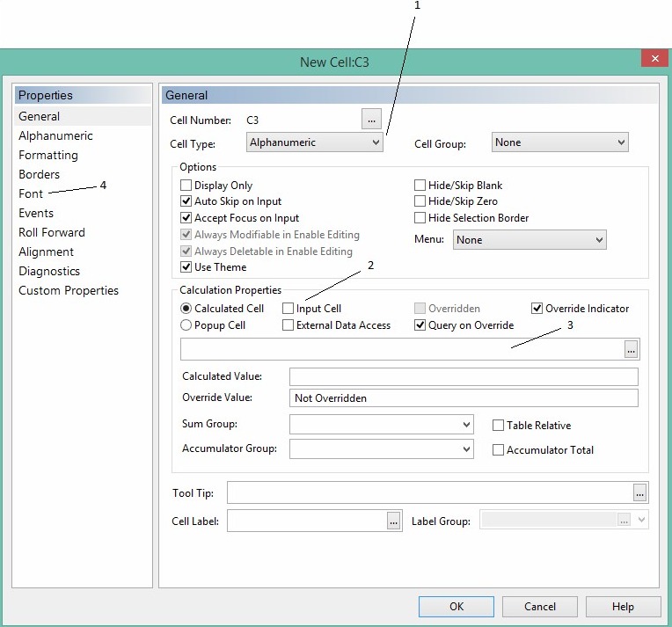Close the New Cell dialog window
Viewport: 672px width, 627px height.
[x=653, y=60]
